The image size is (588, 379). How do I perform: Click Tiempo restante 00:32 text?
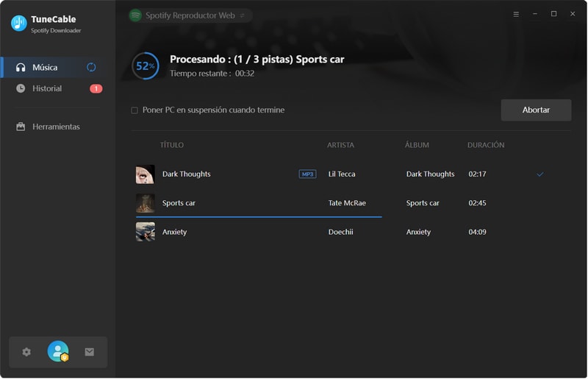coord(212,74)
